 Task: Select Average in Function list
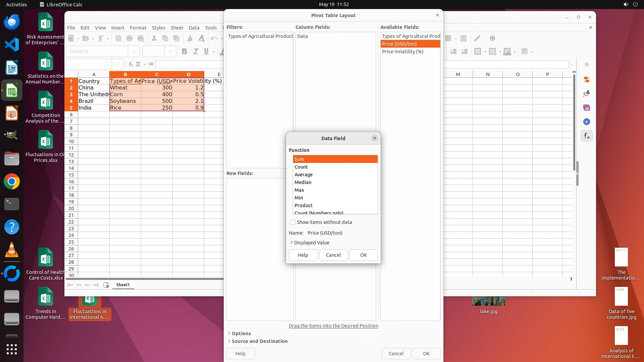[x=304, y=175]
